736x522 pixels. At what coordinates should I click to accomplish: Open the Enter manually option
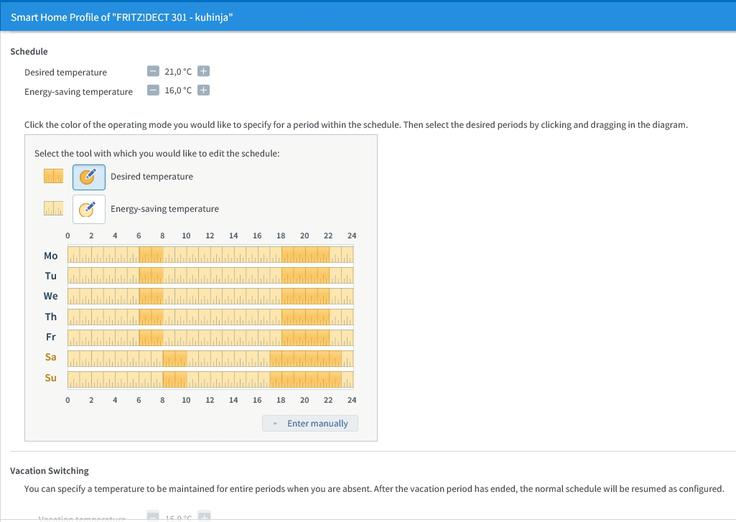(x=310, y=423)
